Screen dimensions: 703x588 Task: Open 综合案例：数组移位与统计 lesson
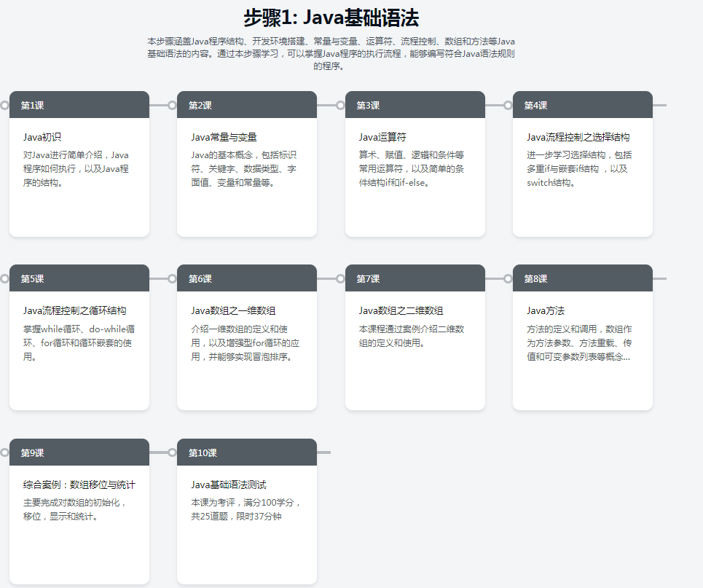[79, 485]
